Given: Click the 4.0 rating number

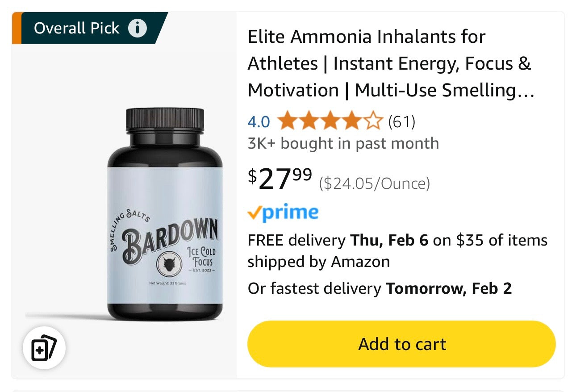Looking at the screenshot, I should (259, 121).
